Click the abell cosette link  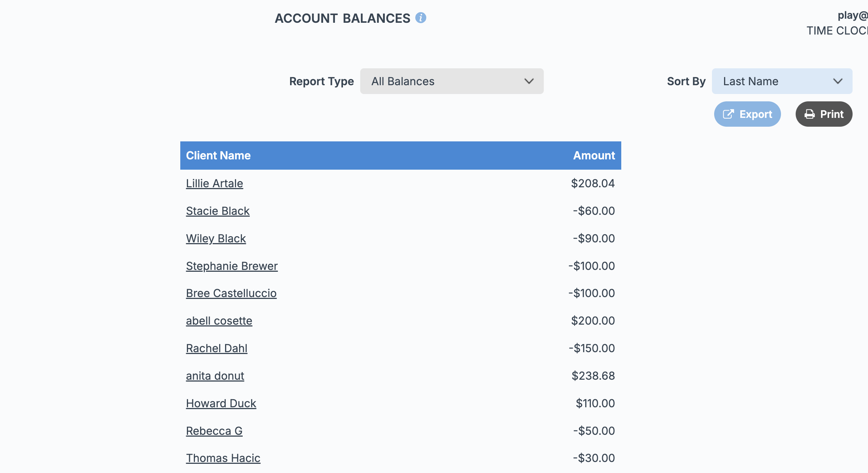(x=219, y=321)
